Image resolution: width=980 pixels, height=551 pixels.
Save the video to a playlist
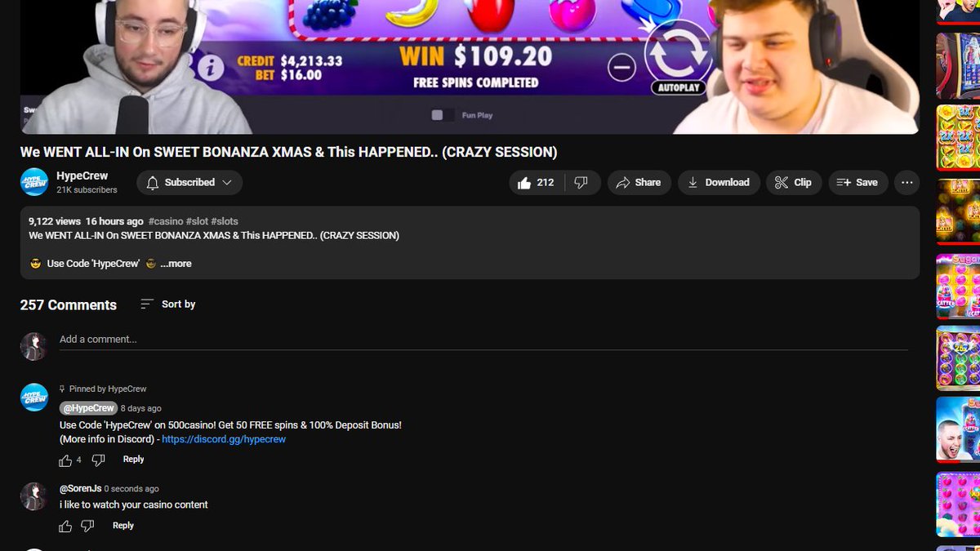click(857, 183)
